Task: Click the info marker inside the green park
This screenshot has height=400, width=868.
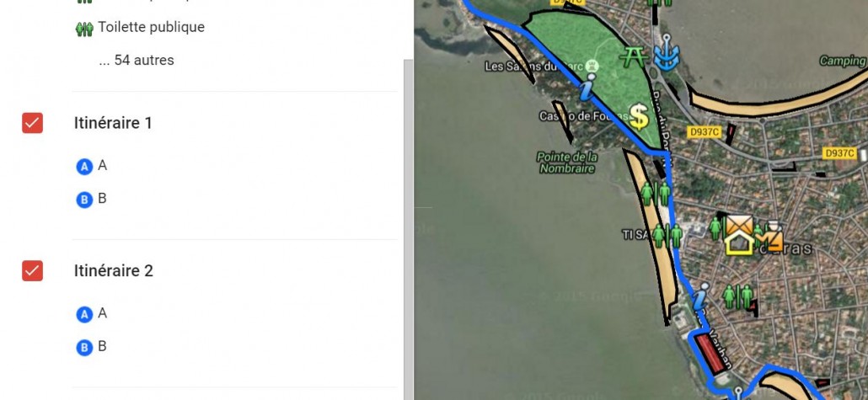Action: tap(588, 88)
